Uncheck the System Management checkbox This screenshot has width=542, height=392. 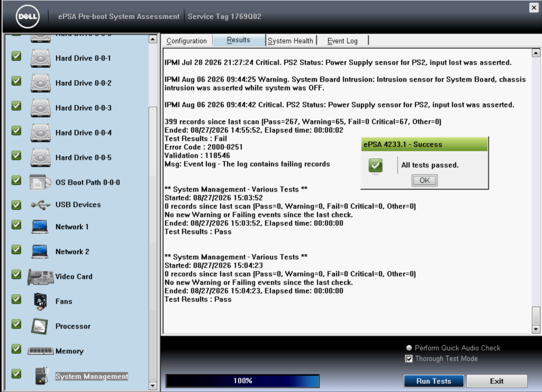coord(16,374)
